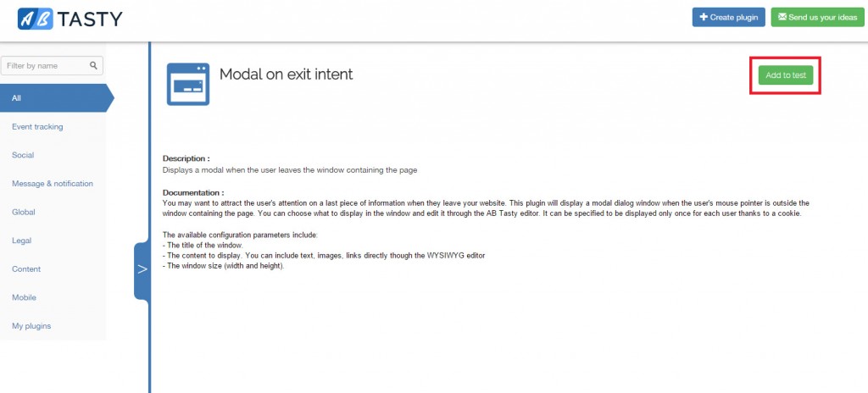Select the Legal category

click(21, 241)
